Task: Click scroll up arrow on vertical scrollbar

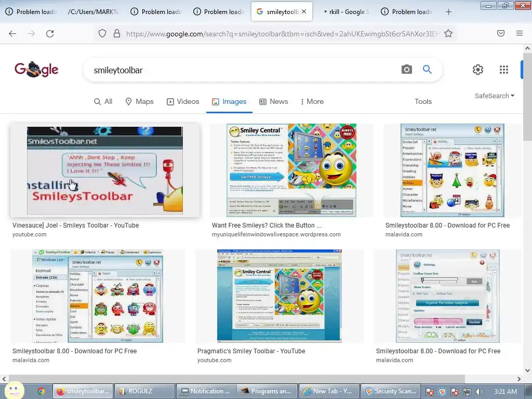Action: (x=527, y=48)
